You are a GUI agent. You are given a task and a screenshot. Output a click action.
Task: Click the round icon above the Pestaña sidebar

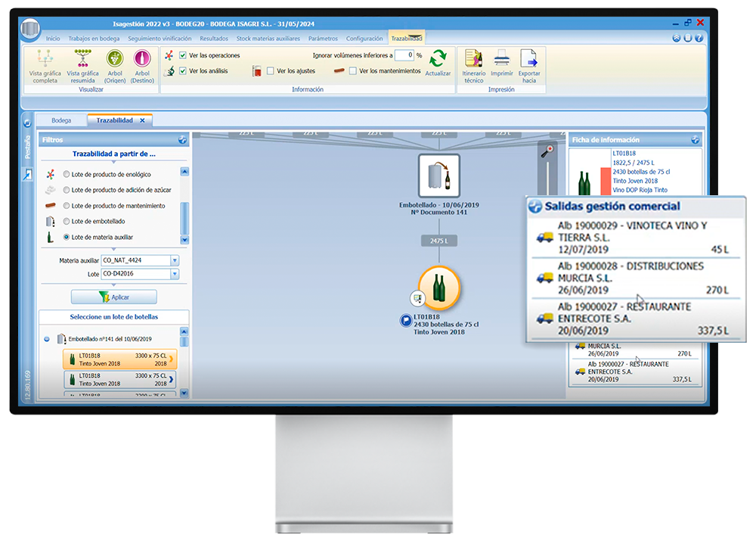coord(27,123)
